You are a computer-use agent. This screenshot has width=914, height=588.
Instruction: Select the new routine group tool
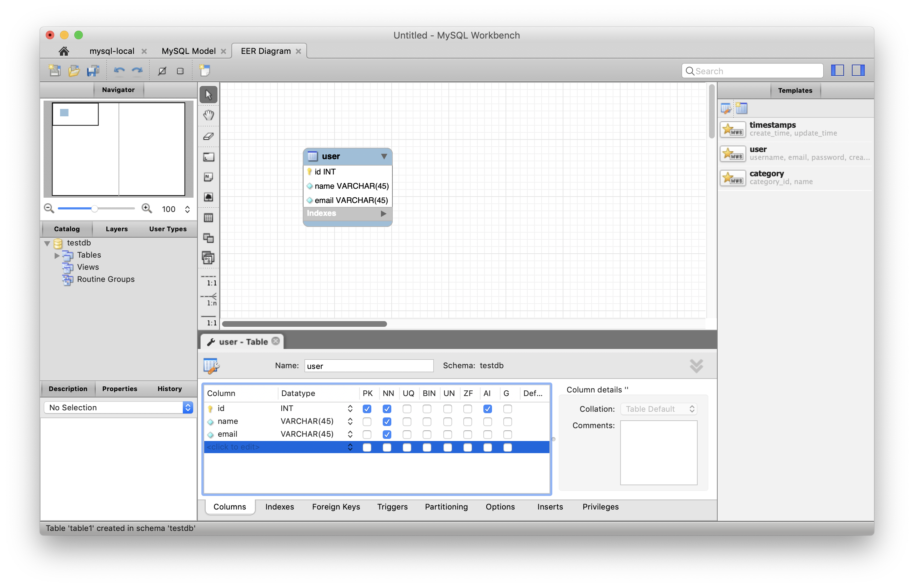209,258
